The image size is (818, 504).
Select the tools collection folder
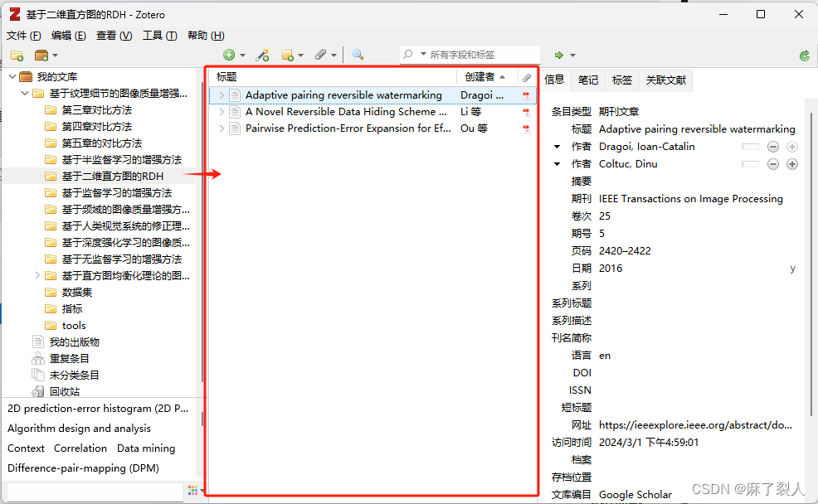(74, 326)
